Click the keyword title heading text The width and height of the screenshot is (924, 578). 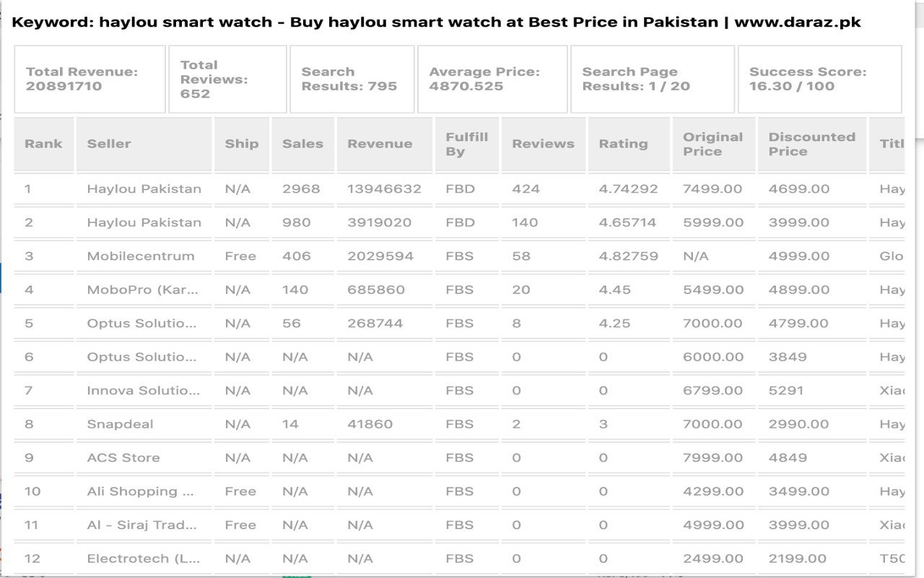coord(436,22)
